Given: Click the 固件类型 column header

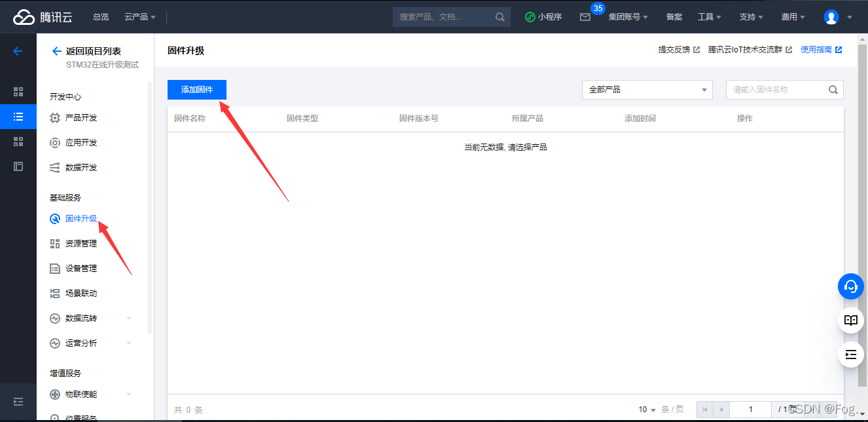Looking at the screenshot, I should coord(302,119).
